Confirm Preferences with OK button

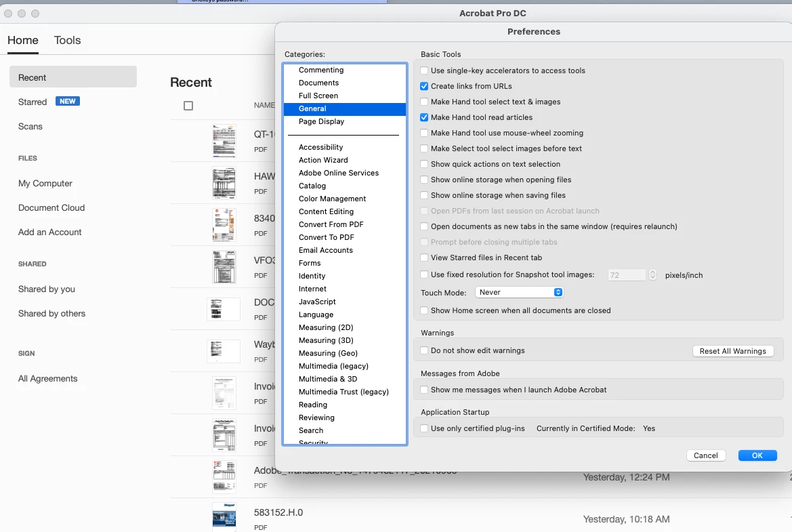click(757, 455)
